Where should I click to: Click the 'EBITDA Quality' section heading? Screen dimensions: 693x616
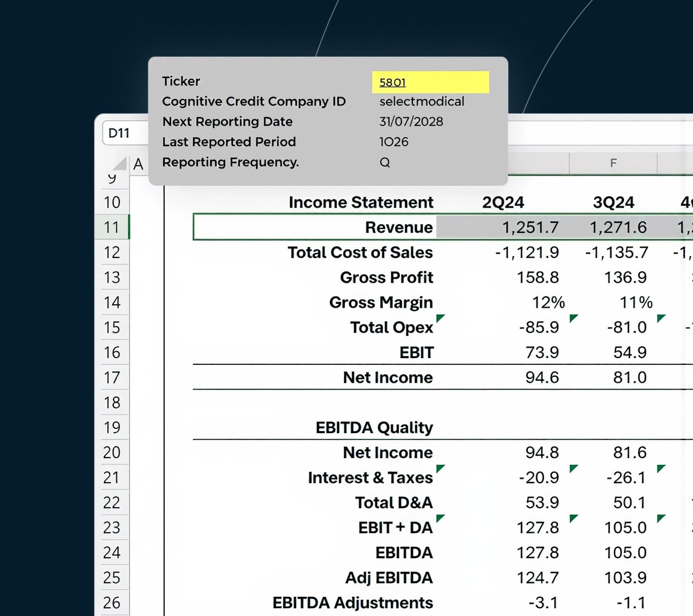pyautogui.click(x=374, y=427)
